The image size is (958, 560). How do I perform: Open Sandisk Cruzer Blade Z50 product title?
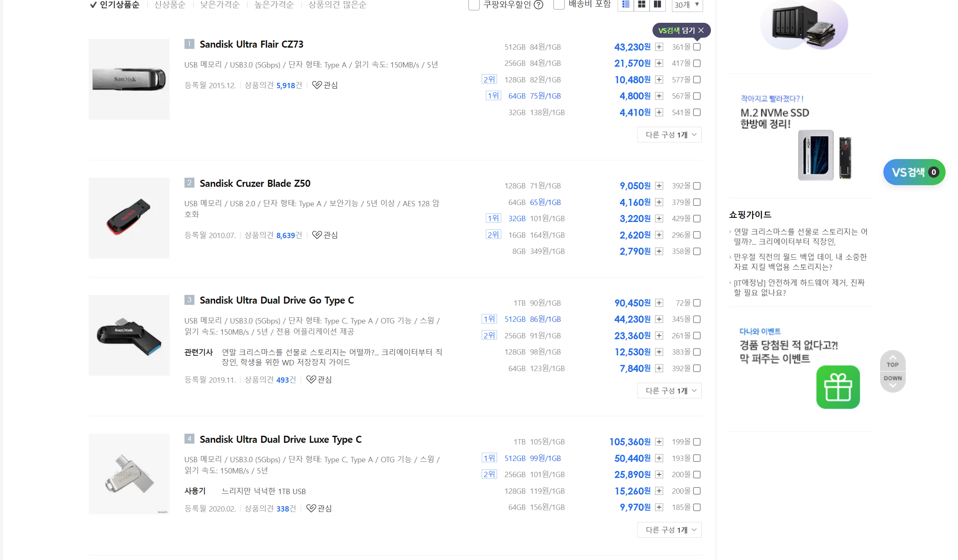pos(255,183)
